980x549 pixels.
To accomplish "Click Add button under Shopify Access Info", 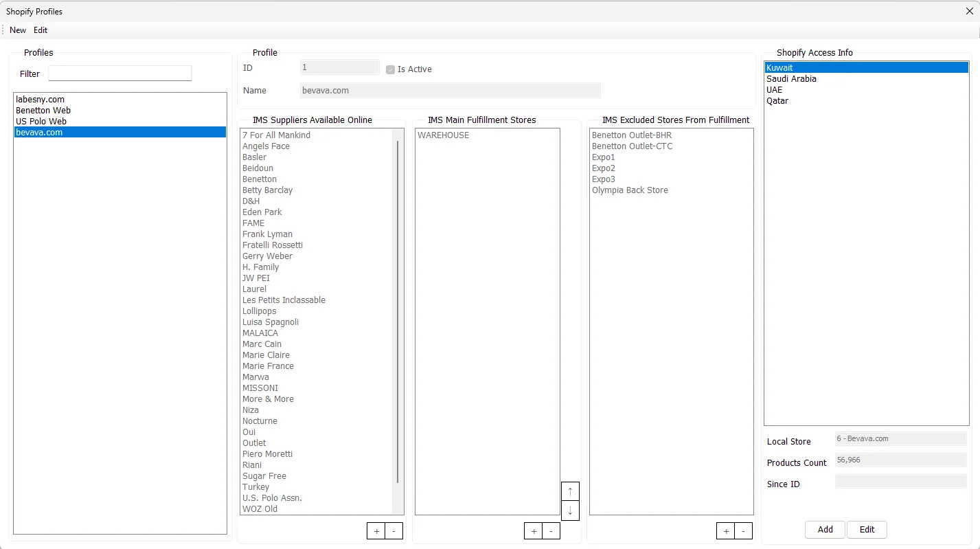I will 825,530.
